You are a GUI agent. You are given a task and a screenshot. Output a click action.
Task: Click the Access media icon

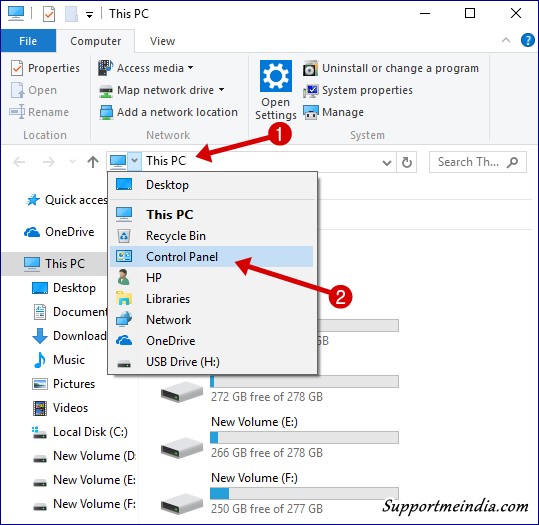[x=105, y=68]
